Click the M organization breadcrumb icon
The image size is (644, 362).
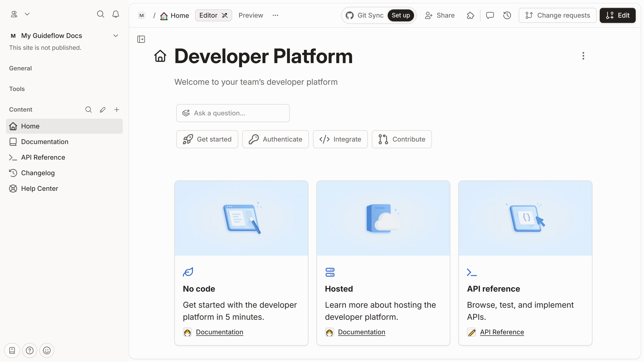pos(142,16)
